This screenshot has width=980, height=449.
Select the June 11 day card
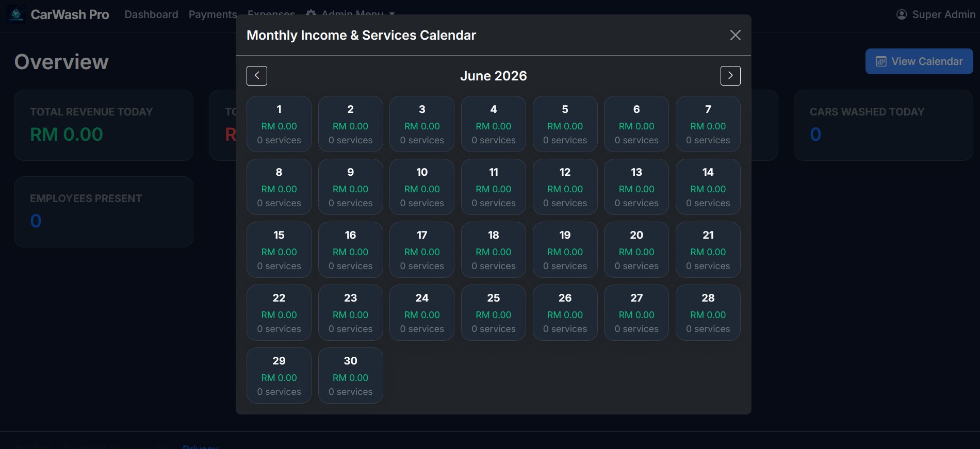[x=494, y=187]
